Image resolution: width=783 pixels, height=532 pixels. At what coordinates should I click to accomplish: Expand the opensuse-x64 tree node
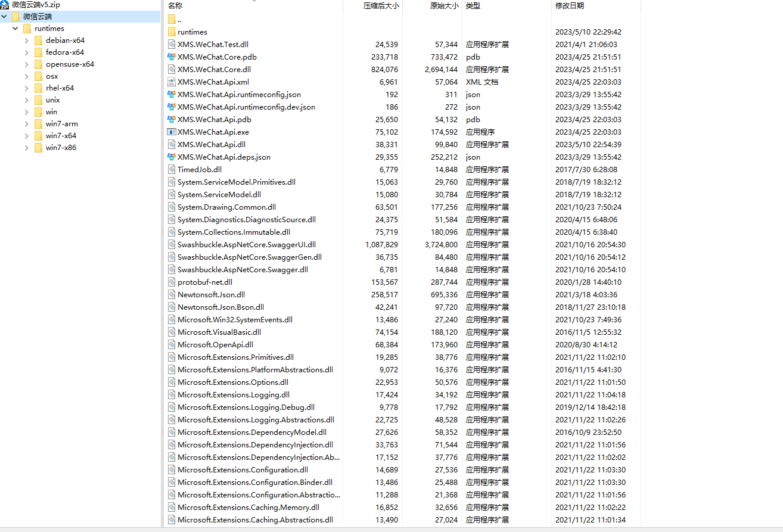pos(27,64)
